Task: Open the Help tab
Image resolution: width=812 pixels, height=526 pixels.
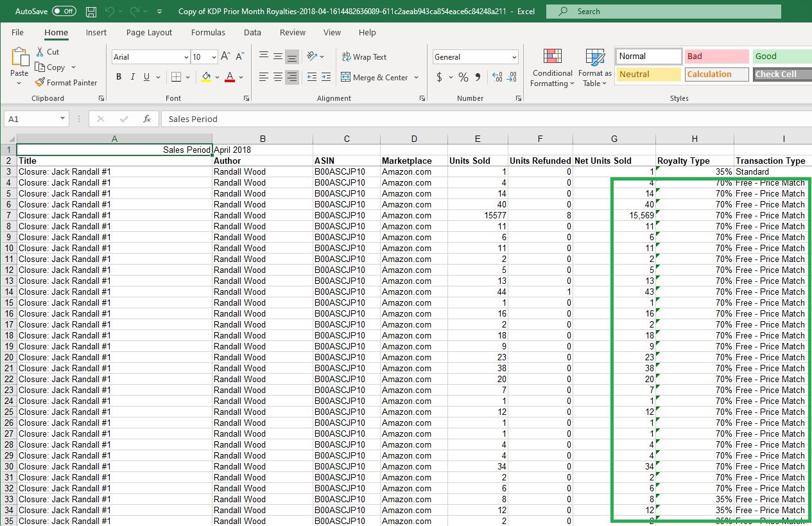Action: click(x=367, y=32)
